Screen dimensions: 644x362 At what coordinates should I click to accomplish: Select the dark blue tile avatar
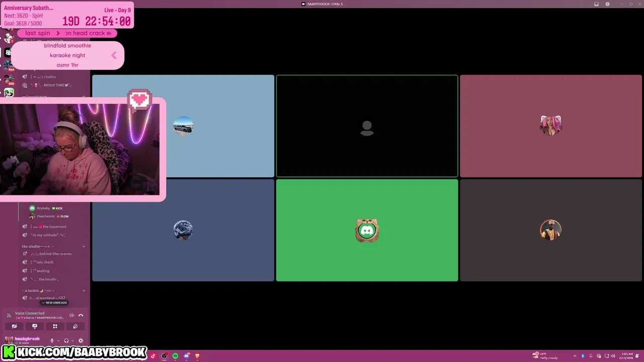[x=183, y=230]
